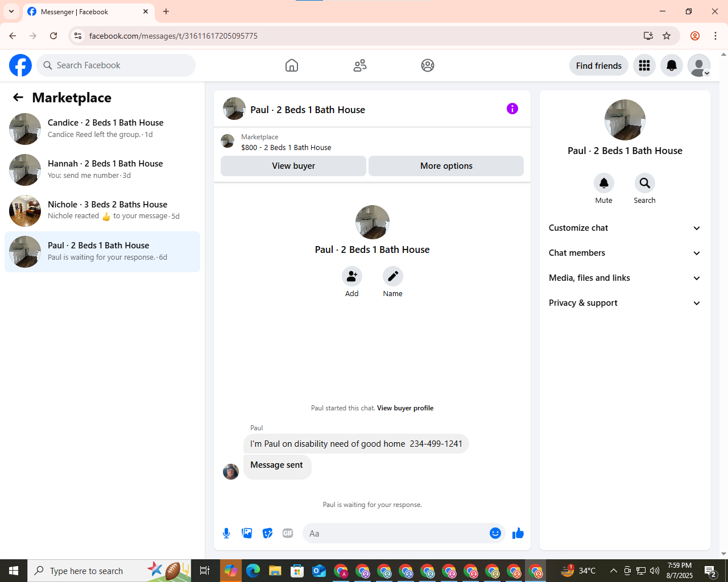
Task: Go back using the Marketplace back arrow
Action: click(18, 97)
